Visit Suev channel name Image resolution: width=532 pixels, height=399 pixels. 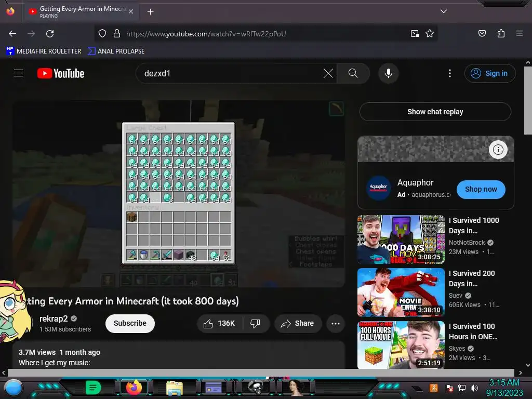pyautogui.click(x=455, y=296)
